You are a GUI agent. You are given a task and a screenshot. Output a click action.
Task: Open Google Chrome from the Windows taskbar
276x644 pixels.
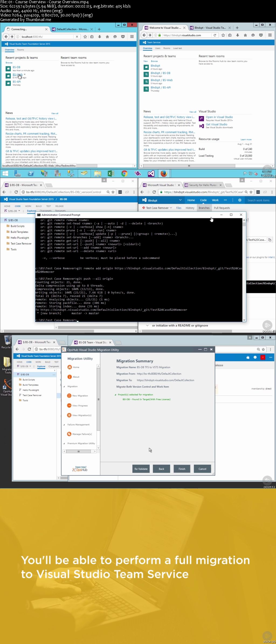point(124,173)
